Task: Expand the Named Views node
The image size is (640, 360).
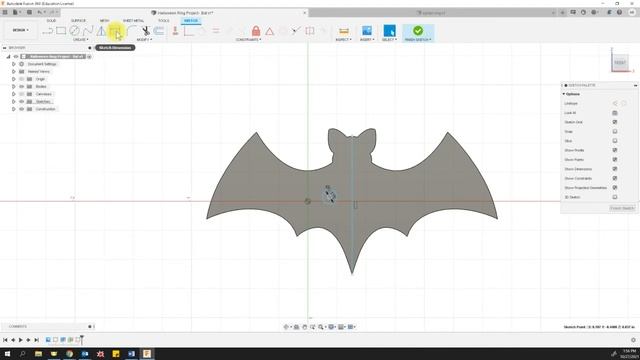Action: [x=13, y=71]
